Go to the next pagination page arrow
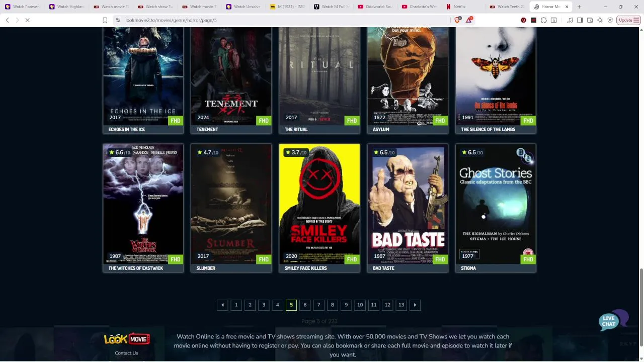 click(415, 305)
